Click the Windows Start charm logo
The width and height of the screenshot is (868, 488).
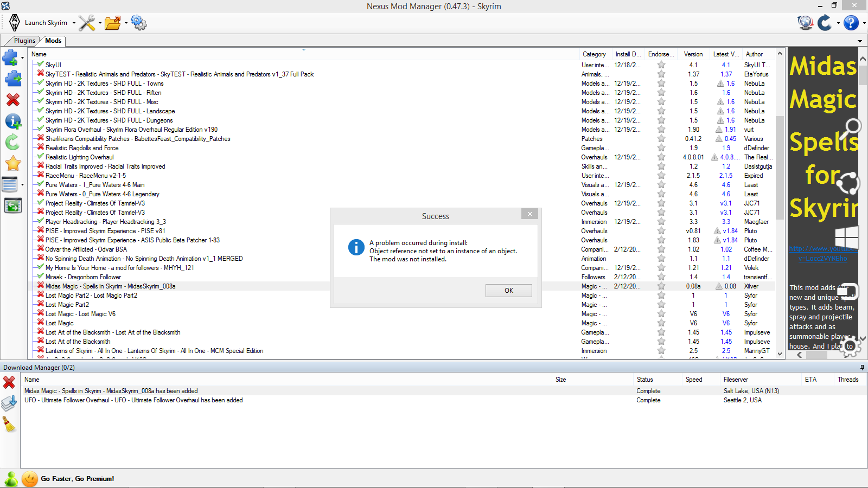[847, 237]
